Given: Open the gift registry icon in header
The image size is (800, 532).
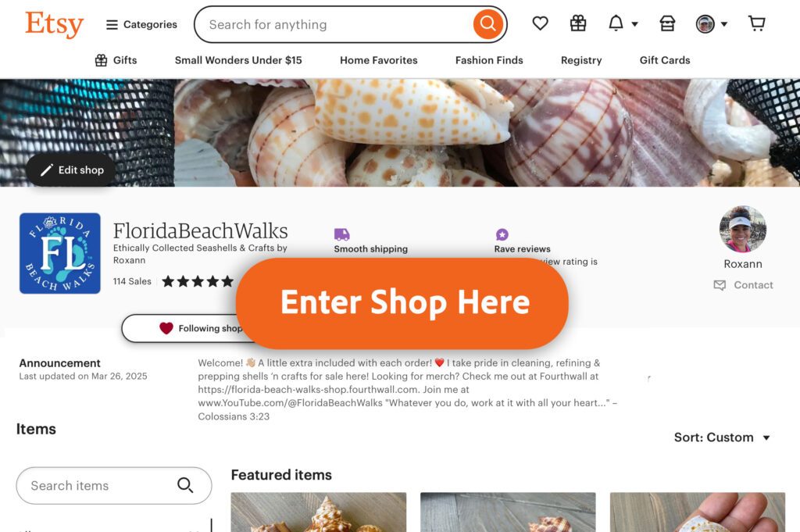Looking at the screenshot, I should 578,23.
